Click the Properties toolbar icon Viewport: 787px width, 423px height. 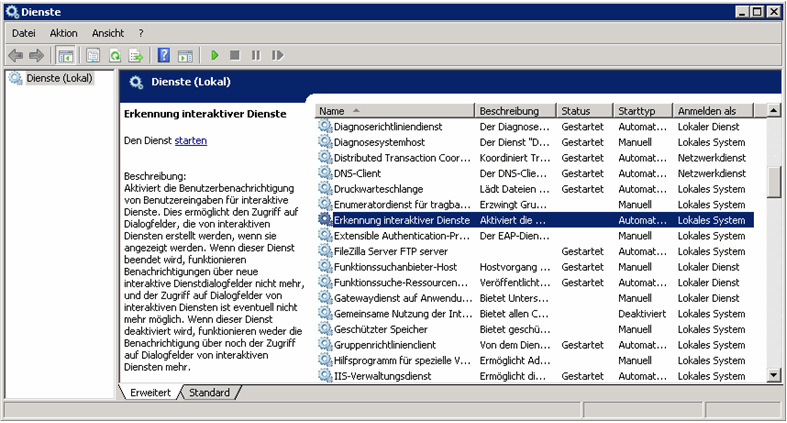(x=92, y=55)
